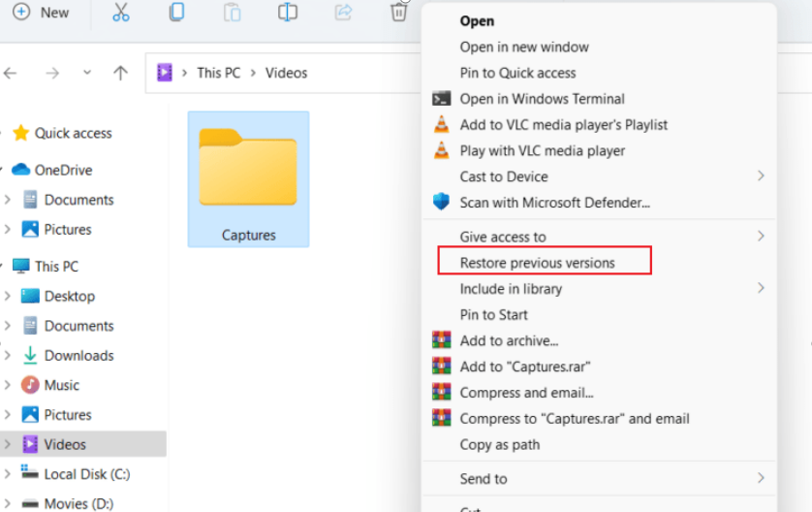Click the Up arrow navigation icon
This screenshot has width=812, height=512.
[120, 73]
